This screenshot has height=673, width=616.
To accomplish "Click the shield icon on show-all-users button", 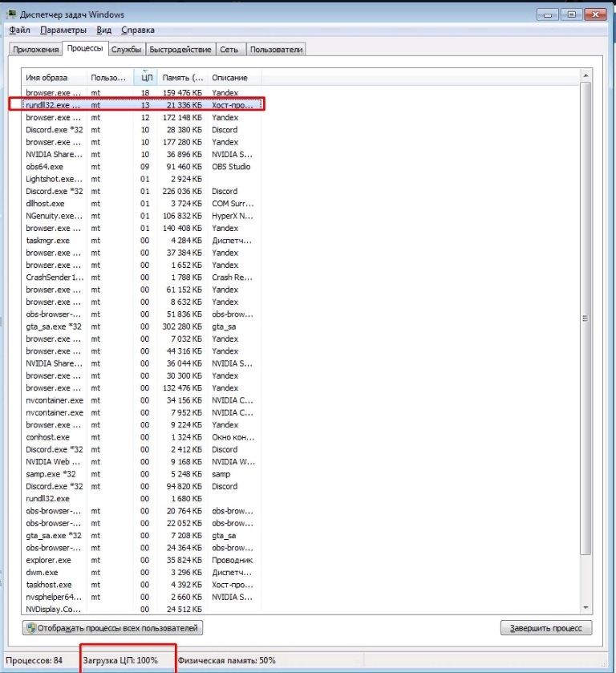I will pyautogui.click(x=31, y=628).
